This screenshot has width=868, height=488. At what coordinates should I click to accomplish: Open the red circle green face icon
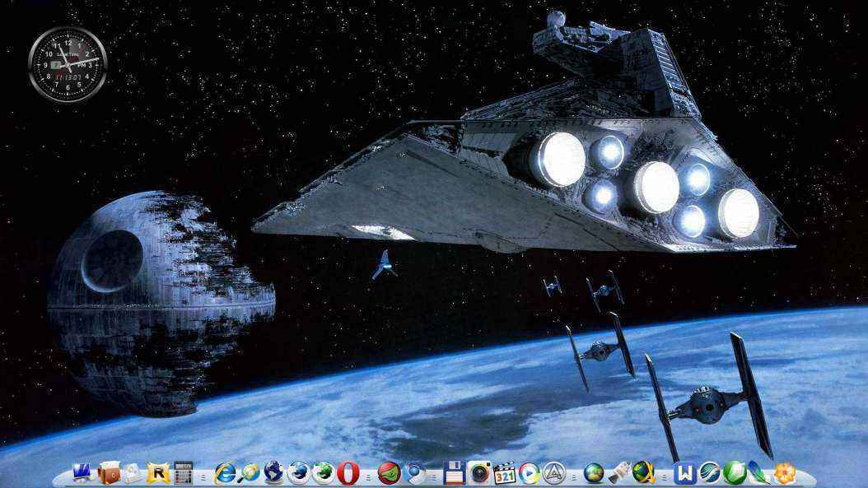coord(390,473)
